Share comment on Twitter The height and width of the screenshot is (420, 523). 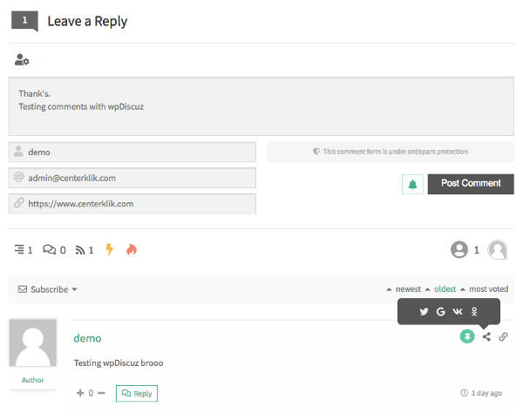tap(424, 312)
